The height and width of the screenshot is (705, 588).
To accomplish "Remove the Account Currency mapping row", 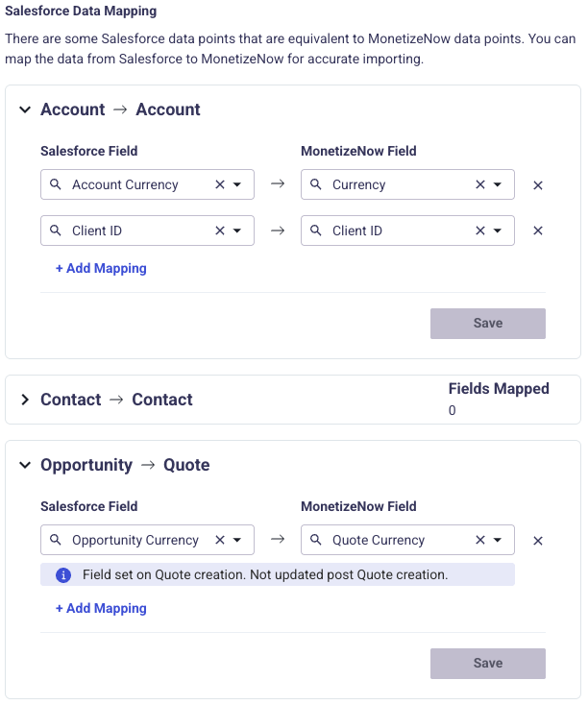I will click(538, 185).
